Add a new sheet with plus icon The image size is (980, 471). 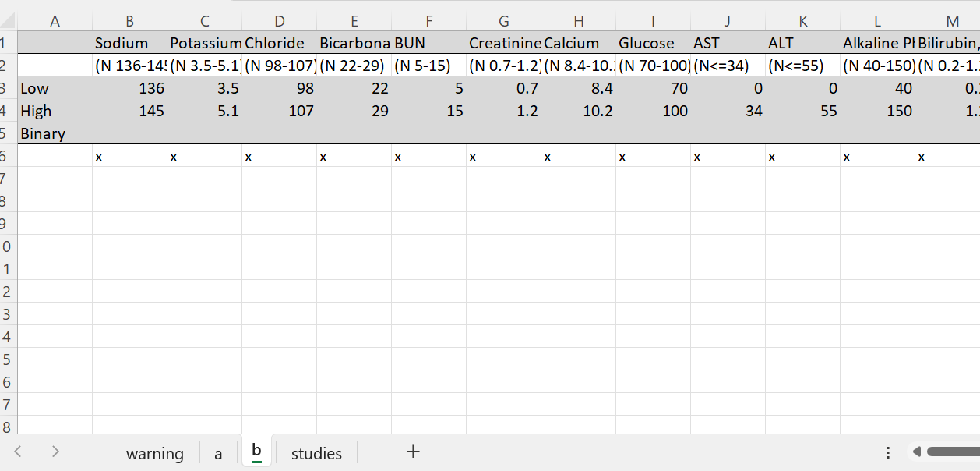click(x=414, y=452)
